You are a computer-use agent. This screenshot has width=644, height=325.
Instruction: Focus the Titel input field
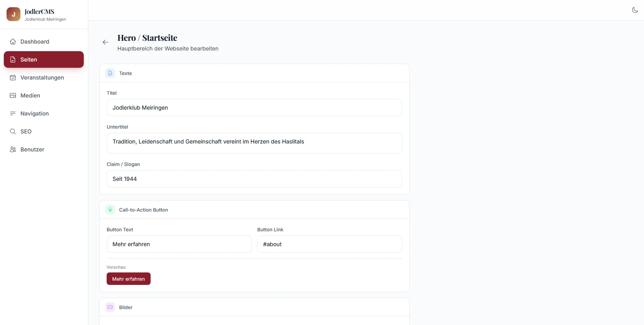click(x=254, y=108)
